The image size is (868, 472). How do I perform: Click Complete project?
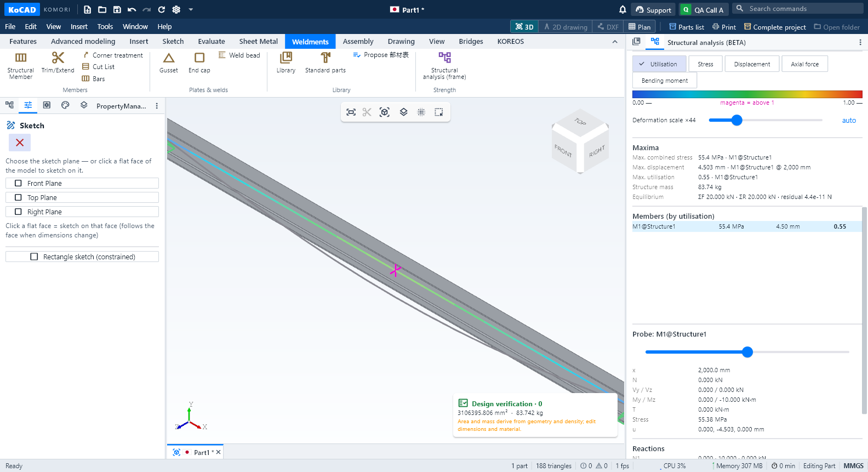point(775,27)
